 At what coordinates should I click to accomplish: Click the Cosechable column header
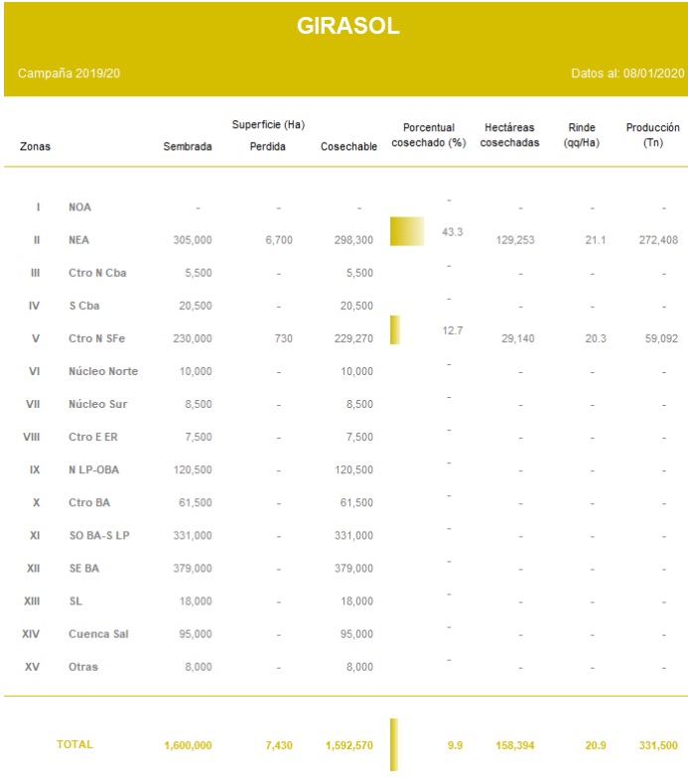[x=348, y=147]
